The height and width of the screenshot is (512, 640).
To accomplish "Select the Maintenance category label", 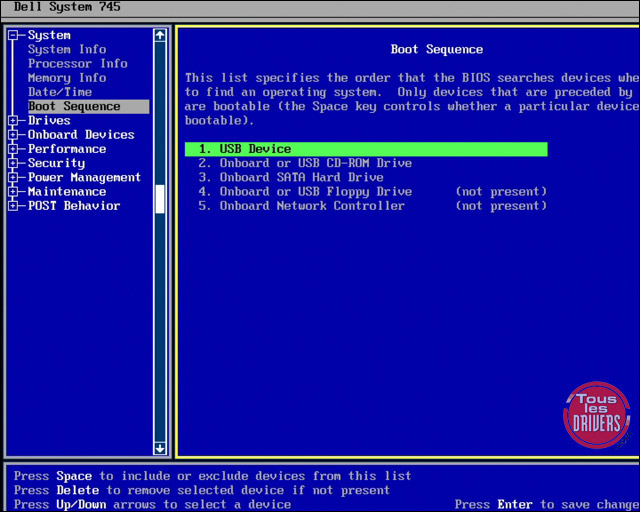I will pos(67,191).
